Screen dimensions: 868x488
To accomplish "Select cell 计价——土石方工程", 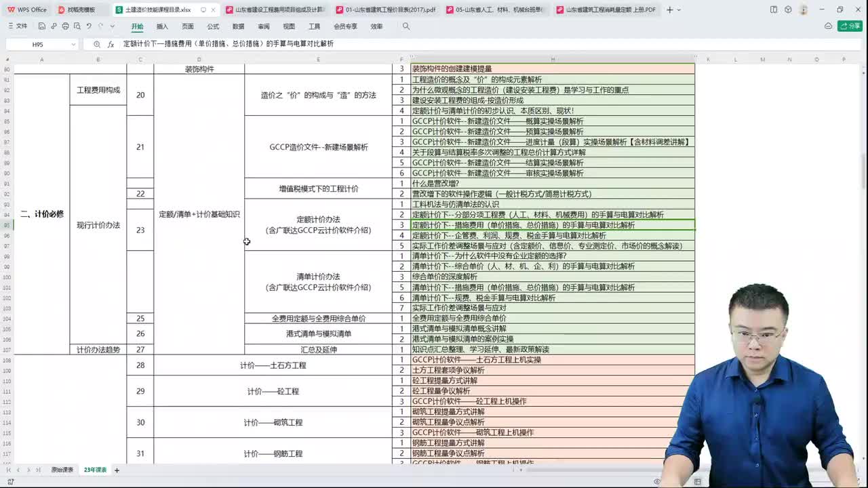I will coord(273,365).
